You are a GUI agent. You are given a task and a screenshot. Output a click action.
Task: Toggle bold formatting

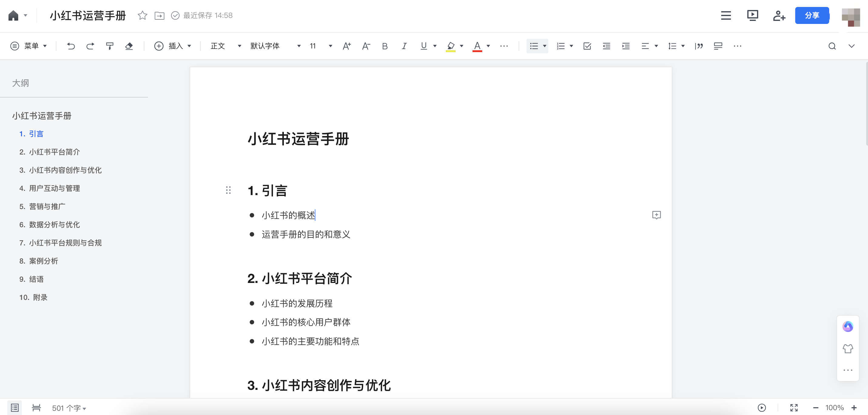pyautogui.click(x=385, y=46)
